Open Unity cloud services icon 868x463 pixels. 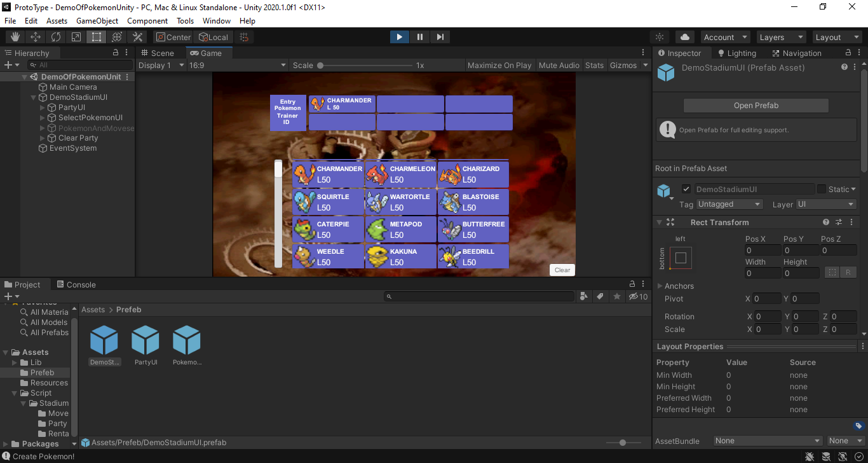685,37
